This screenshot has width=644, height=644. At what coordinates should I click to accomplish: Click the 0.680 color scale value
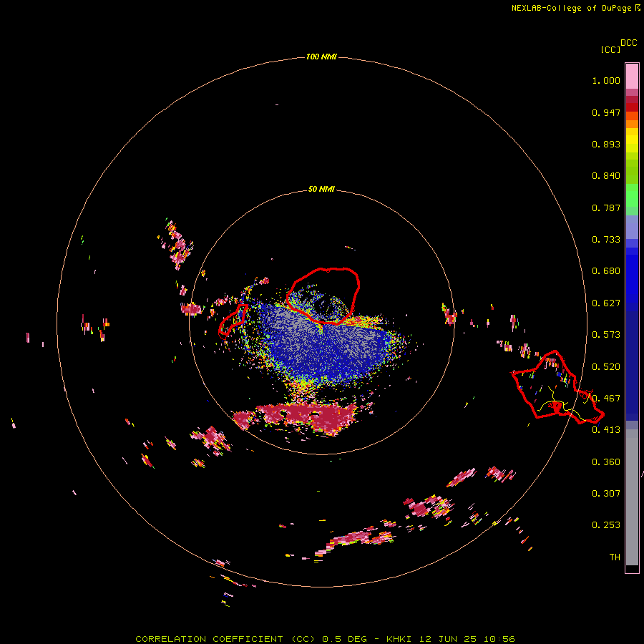pos(606,271)
